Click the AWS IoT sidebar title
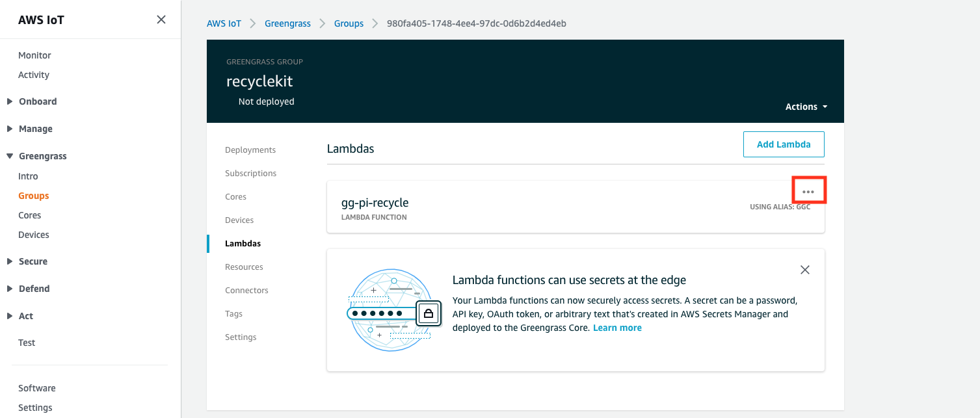980x418 pixels. 41,20
